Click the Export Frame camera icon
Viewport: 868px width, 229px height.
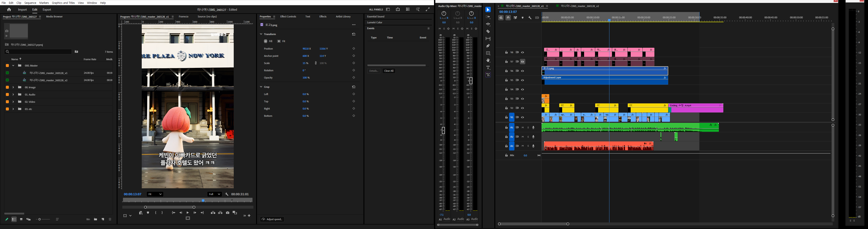point(228,212)
